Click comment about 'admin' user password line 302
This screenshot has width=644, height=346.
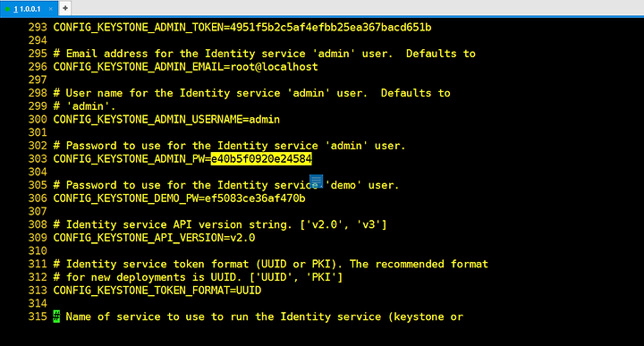click(x=229, y=146)
